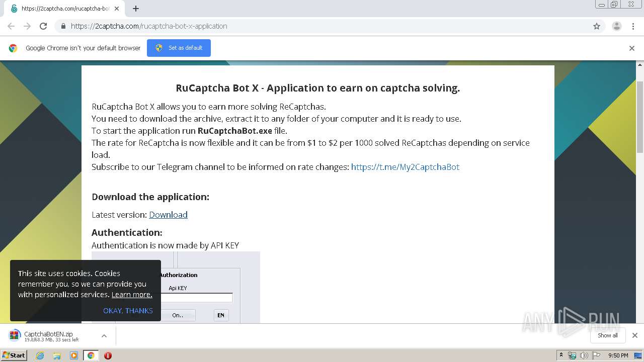Close the downloads shelf
644x362 pixels.
click(635, 335)
